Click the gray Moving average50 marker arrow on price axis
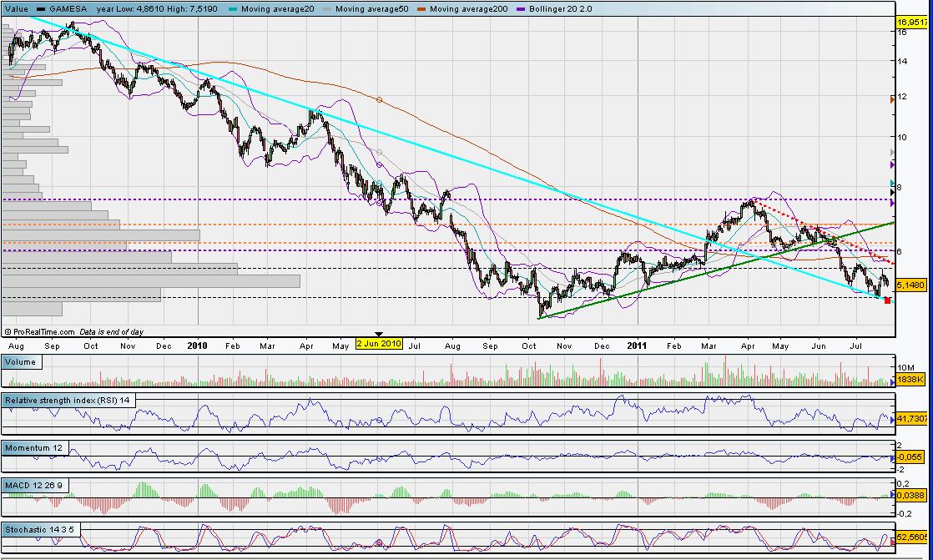The height and width of the screenshot is (560, 933). (x=892, y=153)
